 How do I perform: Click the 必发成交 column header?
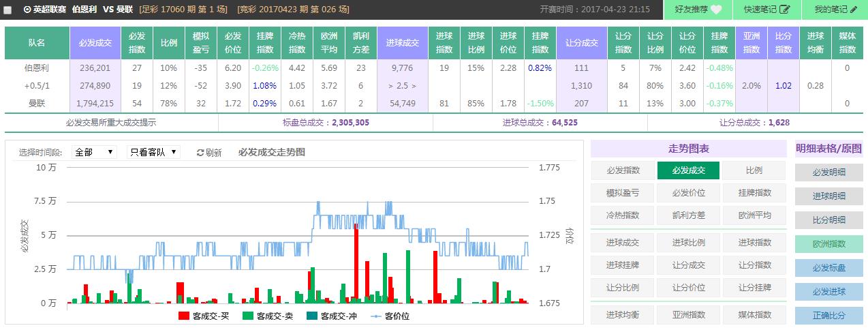pyautogui.click(x=95, y=43)
